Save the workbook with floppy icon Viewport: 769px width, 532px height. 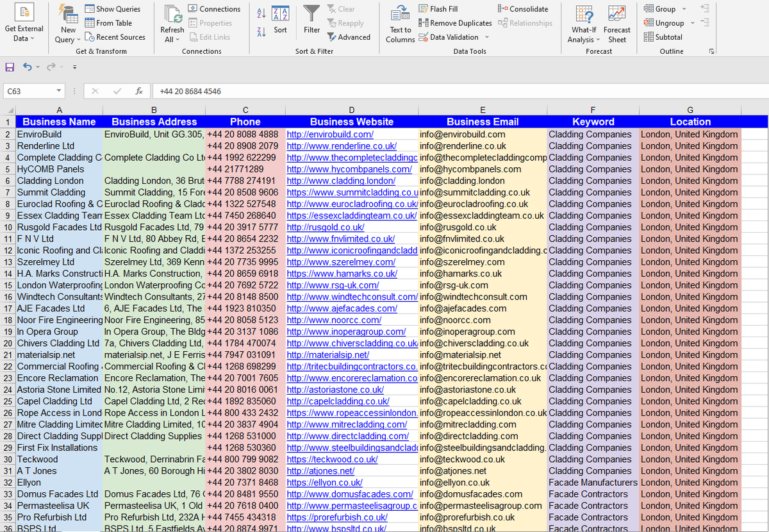[x=10, y=67]
